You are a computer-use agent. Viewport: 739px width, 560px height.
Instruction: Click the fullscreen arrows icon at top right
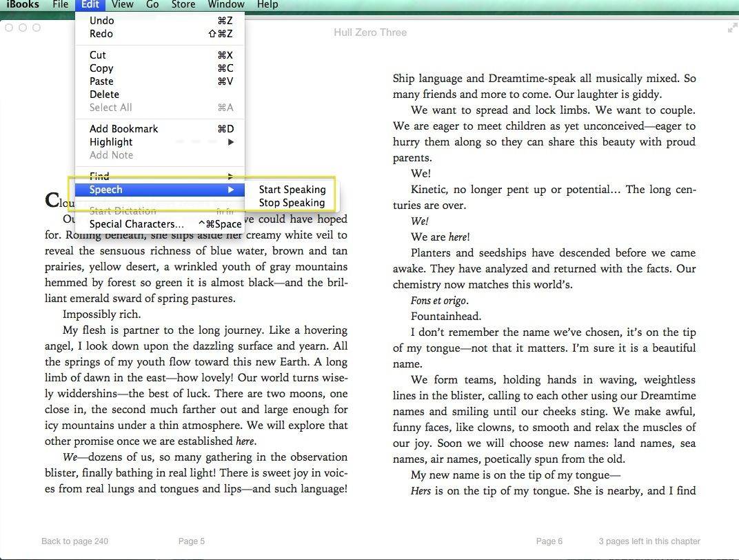click(x=731, y=28)
